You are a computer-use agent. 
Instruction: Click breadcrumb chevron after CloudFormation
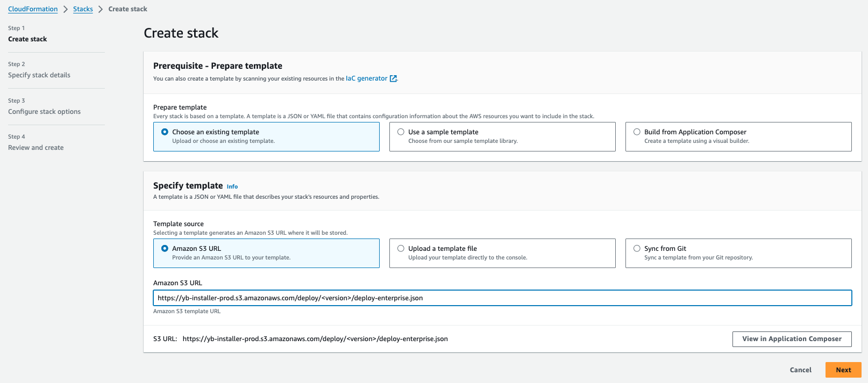[66, 9]
